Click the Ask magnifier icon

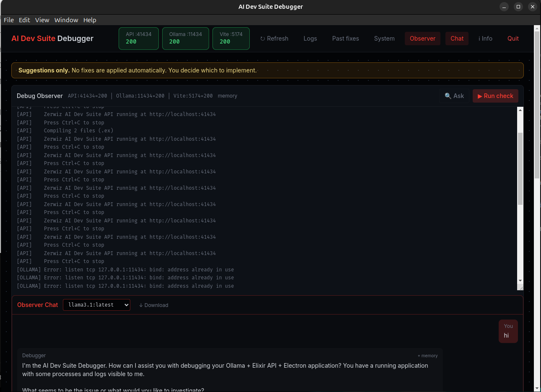447,96
